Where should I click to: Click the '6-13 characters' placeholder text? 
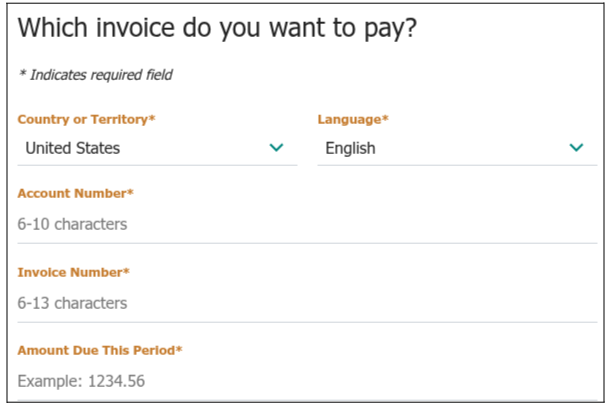pos(72,302)
